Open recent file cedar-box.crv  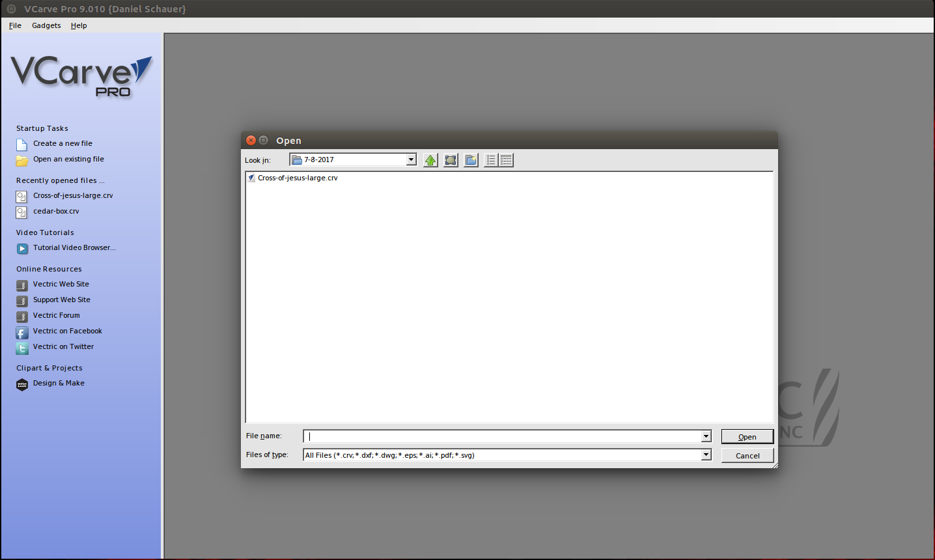pyautogui.click(x=56, y=211)
